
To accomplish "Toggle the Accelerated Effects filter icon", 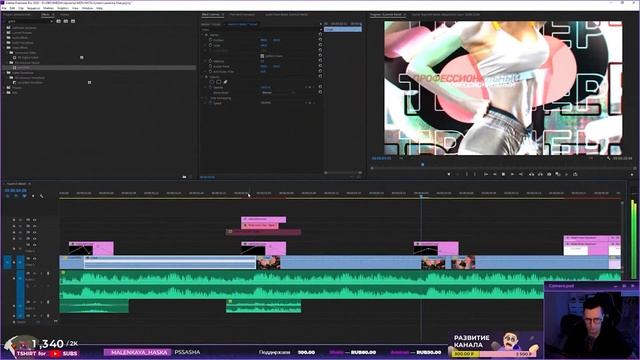I will point(58,21).
